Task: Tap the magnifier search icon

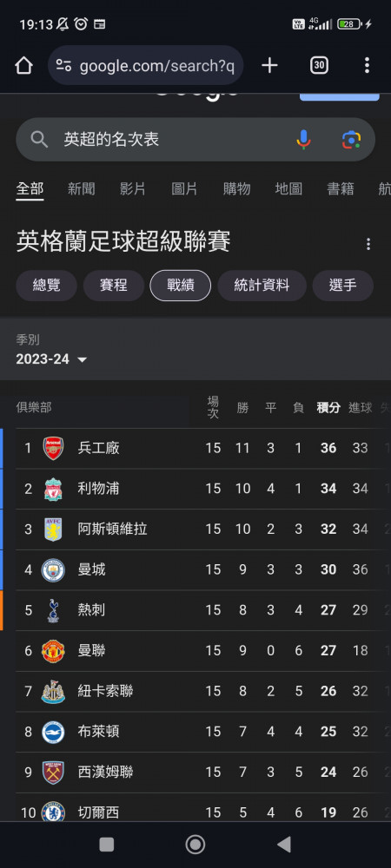Action: pyautogui.click(x=39, y=140)
